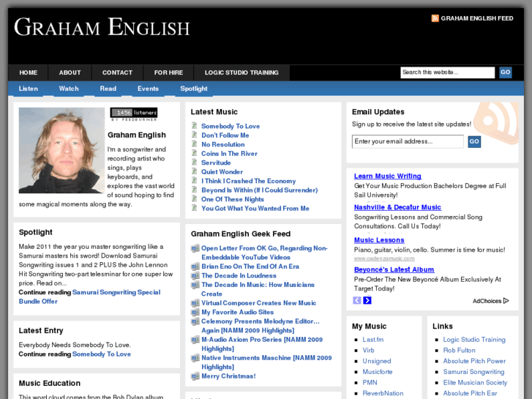Open the My Favorite Audio Sites post
Image resolution: width=532 pixels, height=399 pixels.
pyautogui.click(x=238, y=312)
